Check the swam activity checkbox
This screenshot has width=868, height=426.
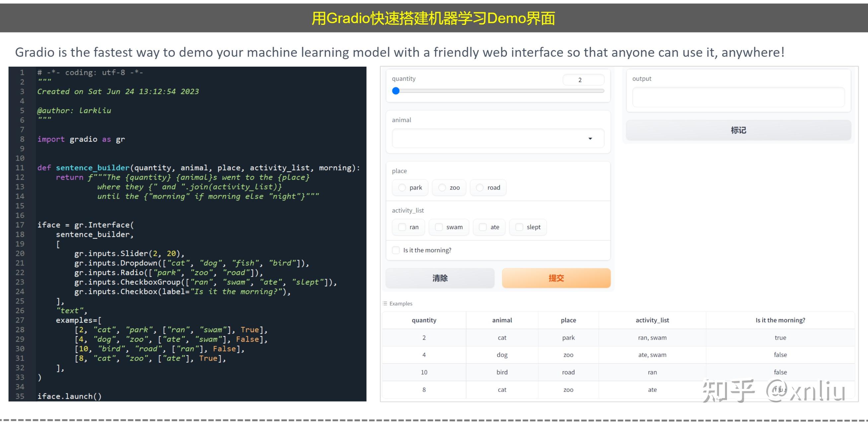[x=439, y=227]
